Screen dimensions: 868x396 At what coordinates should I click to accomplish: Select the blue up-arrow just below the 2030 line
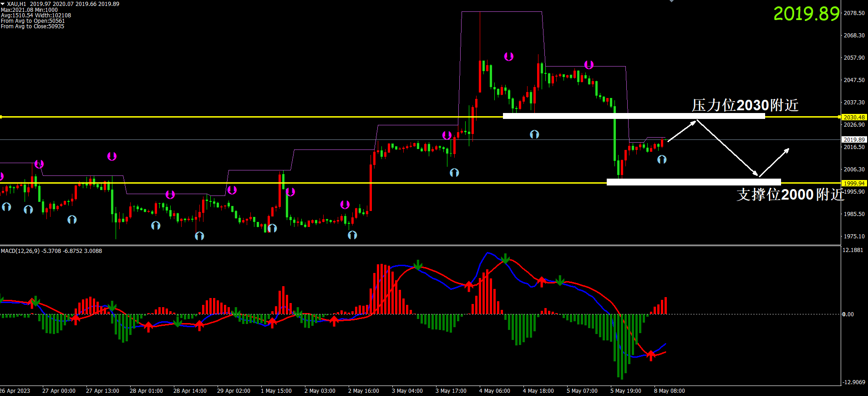[534, 134]
